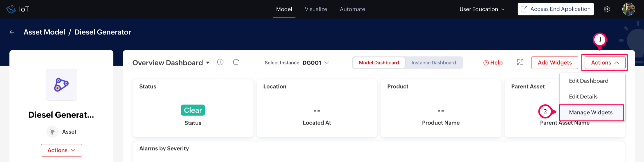Open the Overview Dashboard dropdown
This screenshot has height=162, width=644.
(x=208, y=63)
